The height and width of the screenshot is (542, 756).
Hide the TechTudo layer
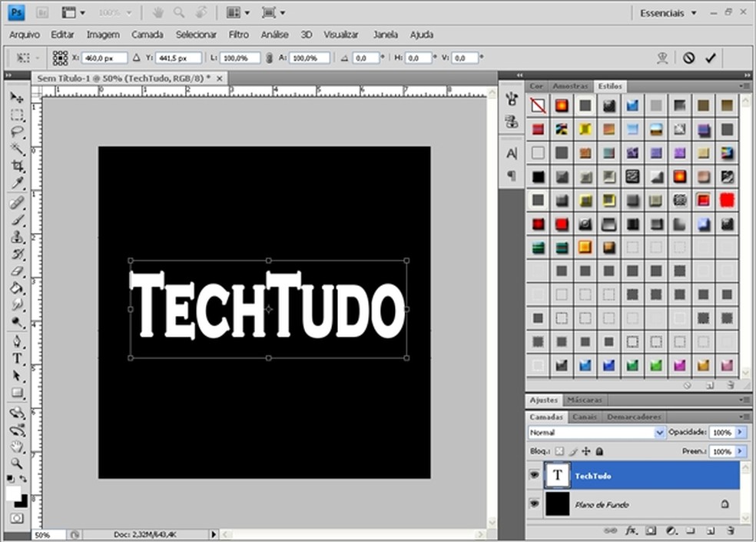click(x=535, y=476)
